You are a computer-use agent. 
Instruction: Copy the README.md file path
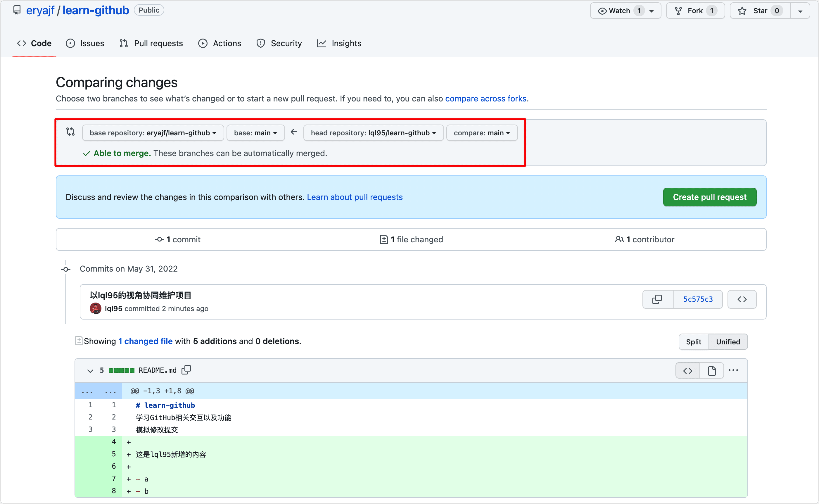pos(186,370)
